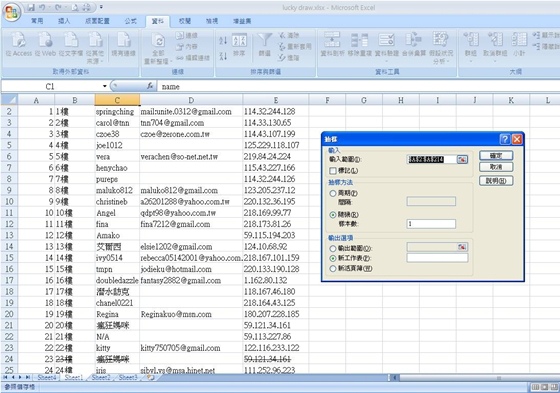
Task: Click the 取消 Cancel button
Action: tap(496, 167)
